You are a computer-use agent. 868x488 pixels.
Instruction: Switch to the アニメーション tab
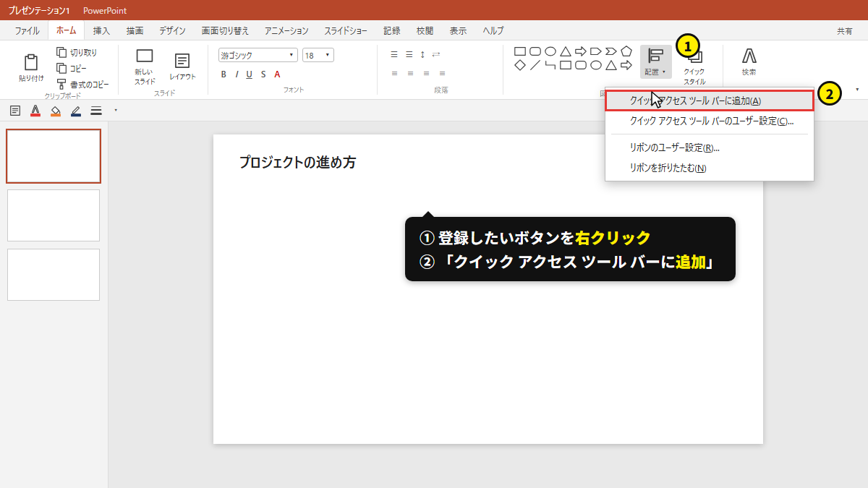click(286, 30)
